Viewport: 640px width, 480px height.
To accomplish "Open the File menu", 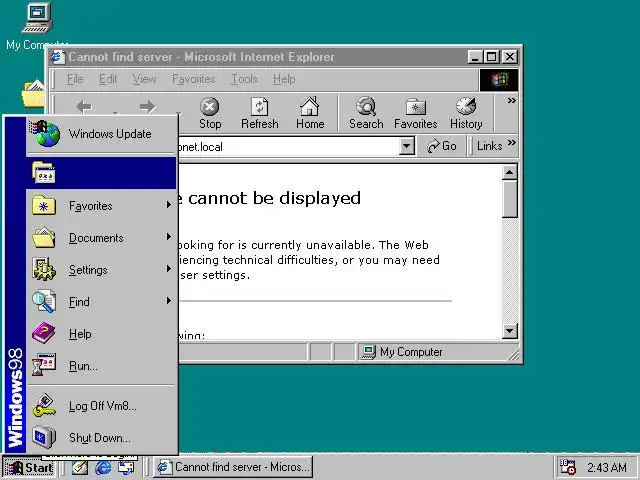I will [75, 79].
